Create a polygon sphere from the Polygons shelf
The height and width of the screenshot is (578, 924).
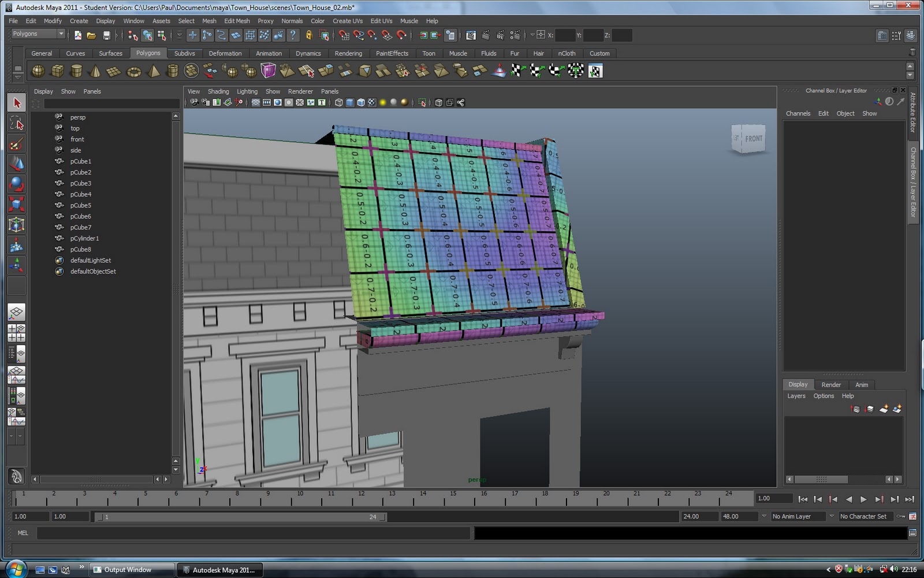38,71
